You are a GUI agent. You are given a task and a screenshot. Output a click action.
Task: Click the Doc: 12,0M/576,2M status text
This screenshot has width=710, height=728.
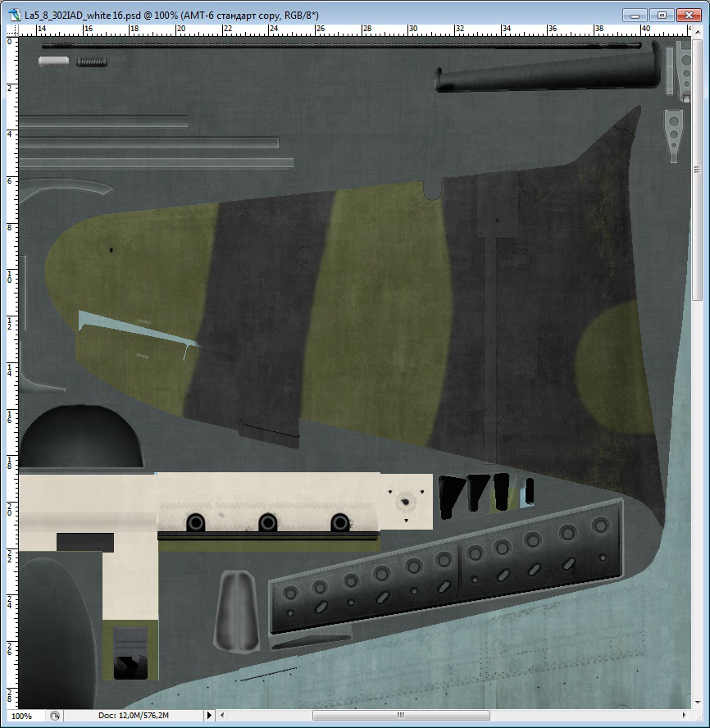[134, 716]
